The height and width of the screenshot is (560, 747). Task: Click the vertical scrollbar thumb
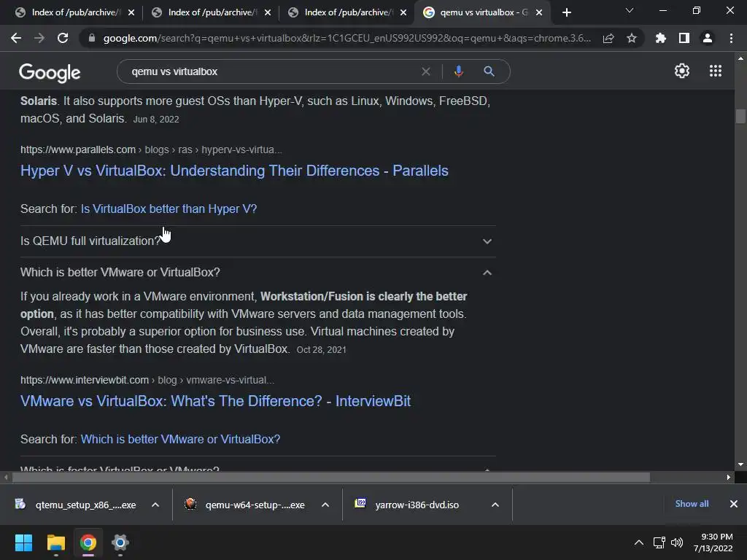coord(740,116)
